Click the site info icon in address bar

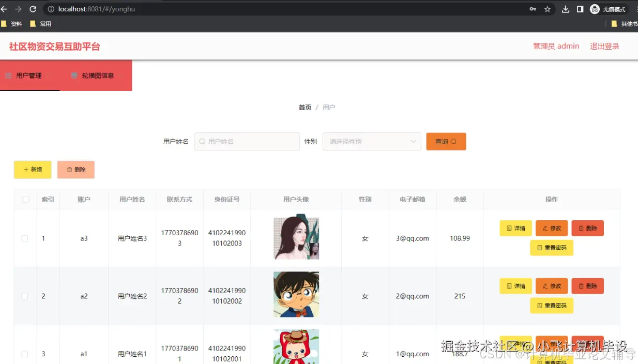(51, 9)
